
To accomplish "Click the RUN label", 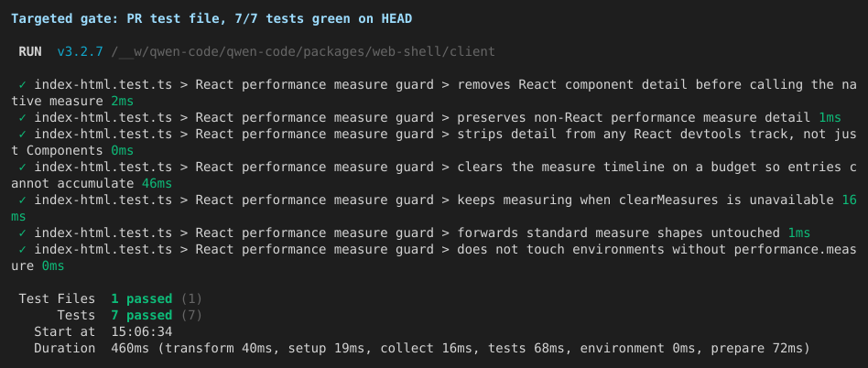I will point(30,51).
